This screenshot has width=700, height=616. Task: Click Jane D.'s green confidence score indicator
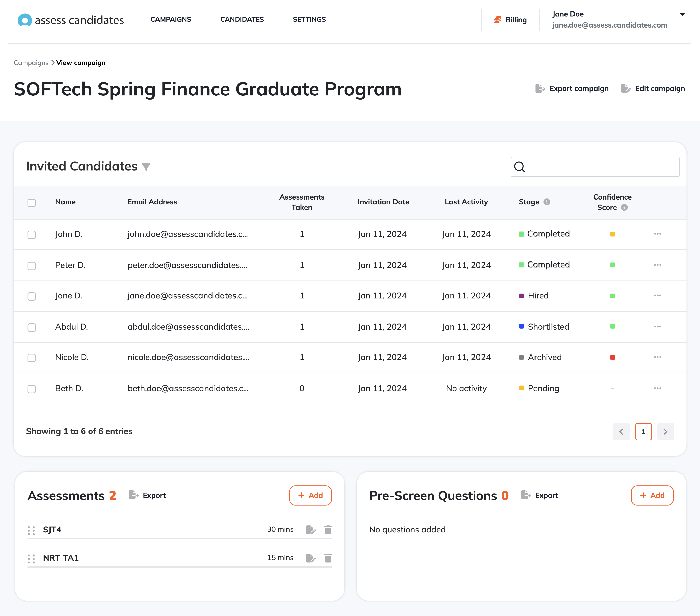(612, 296)
